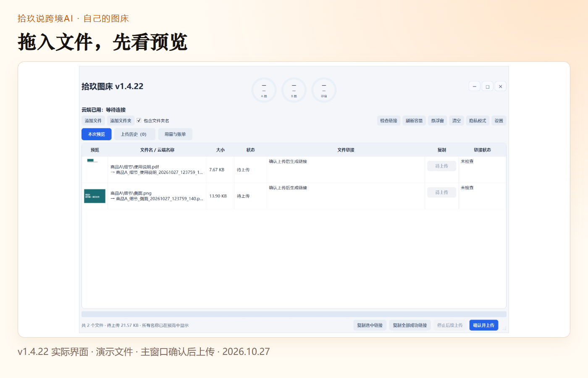Select the 商品A\细节\使用说明.pdf file name

click(x=135, y=167)
